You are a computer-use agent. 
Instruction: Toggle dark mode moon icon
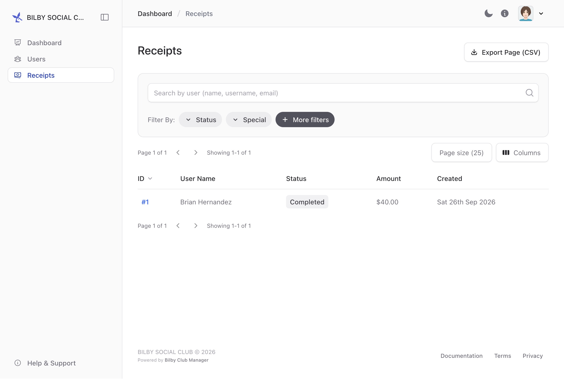coord(488,14)
